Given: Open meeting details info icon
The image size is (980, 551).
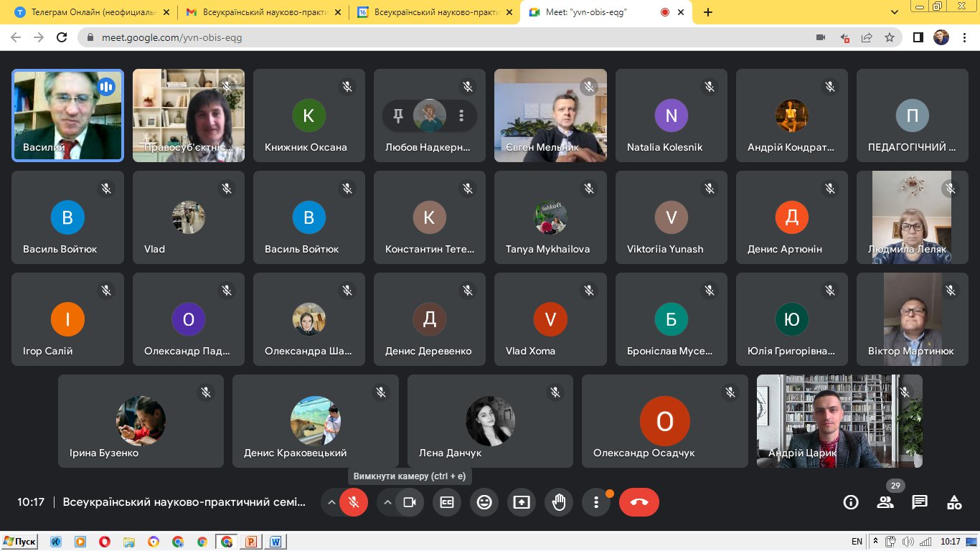Looking at the screenshot, I should 851,502.
